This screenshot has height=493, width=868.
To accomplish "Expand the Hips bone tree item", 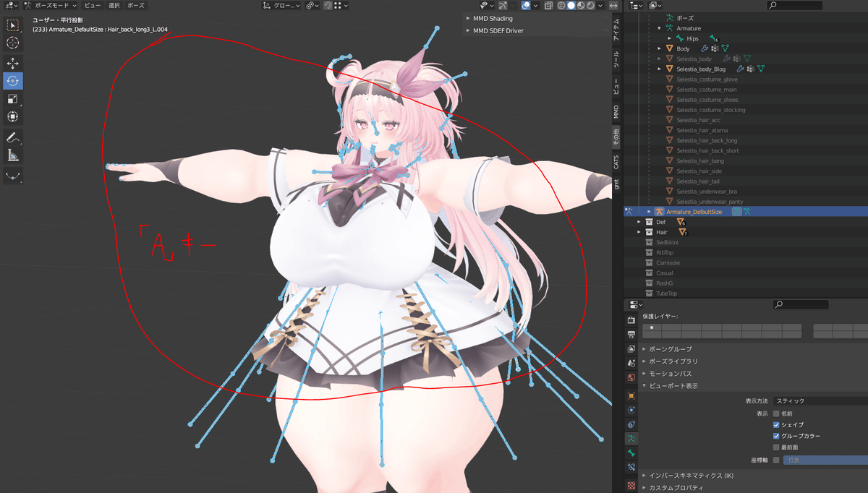I will pyautogui.click(x=670, y=38).
